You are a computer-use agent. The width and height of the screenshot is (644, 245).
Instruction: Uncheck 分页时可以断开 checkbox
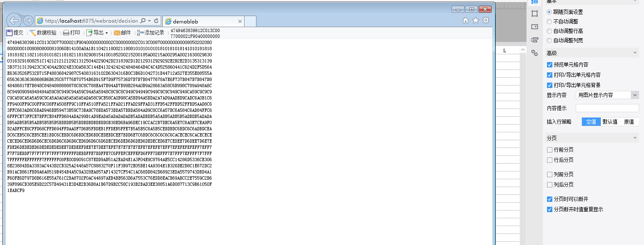550,199
